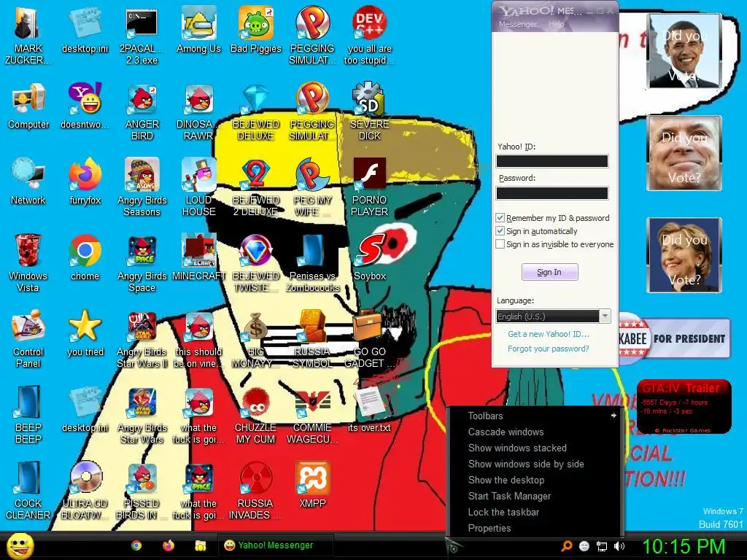The height and width of the screenshot is (560, 747).
Task: Click Lock the taskbar option
Action: (x=503, y=513)
